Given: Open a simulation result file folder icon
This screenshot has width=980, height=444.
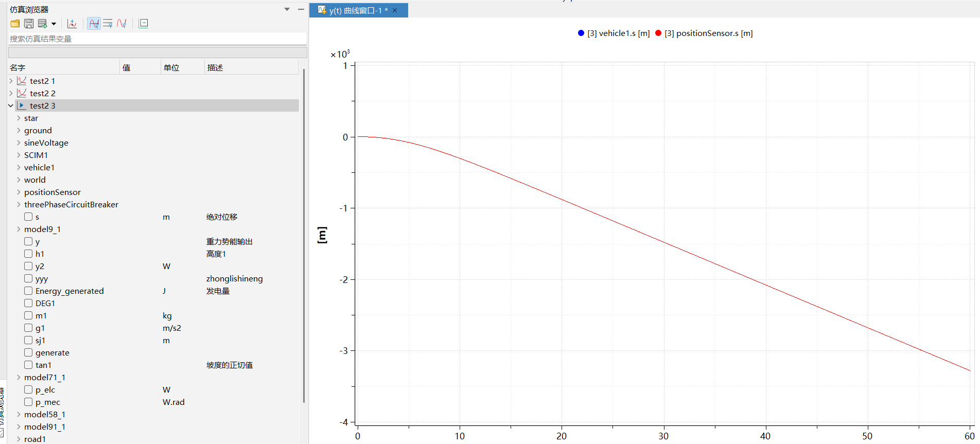Looking at the screenshot, I should 15,24.
